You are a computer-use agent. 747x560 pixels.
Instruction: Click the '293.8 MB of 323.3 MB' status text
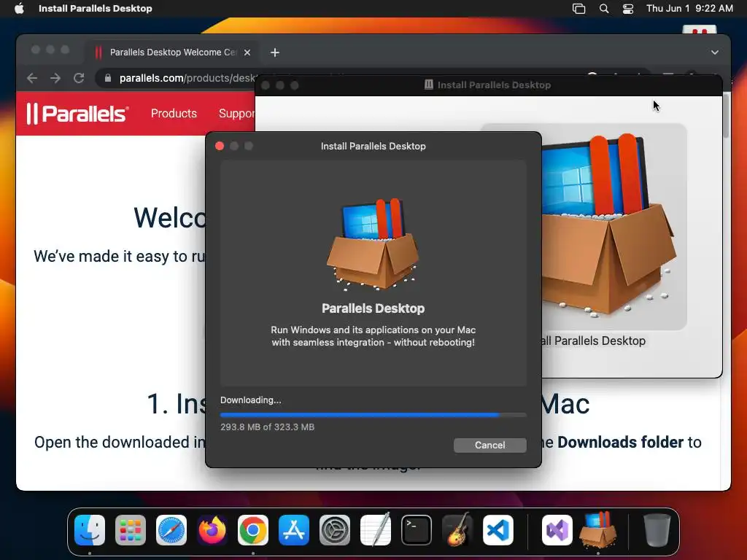point(267,427)
